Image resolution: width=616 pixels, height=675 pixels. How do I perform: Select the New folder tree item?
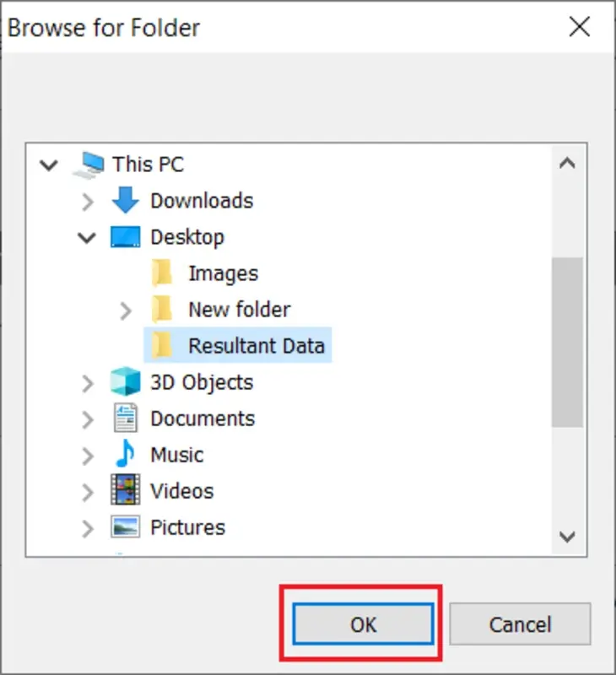(239, 309)
